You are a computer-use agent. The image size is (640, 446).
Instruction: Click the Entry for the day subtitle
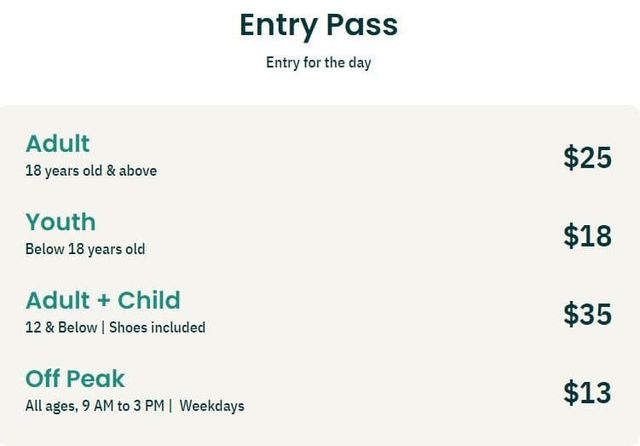pyautogui.click(x=319, y=63)
